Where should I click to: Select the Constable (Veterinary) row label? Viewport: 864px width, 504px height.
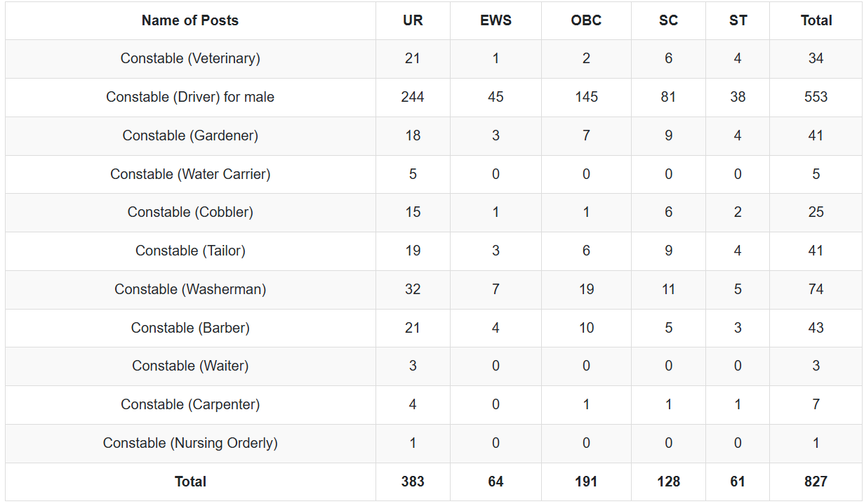pyautogui.click(x=190, y=58)
